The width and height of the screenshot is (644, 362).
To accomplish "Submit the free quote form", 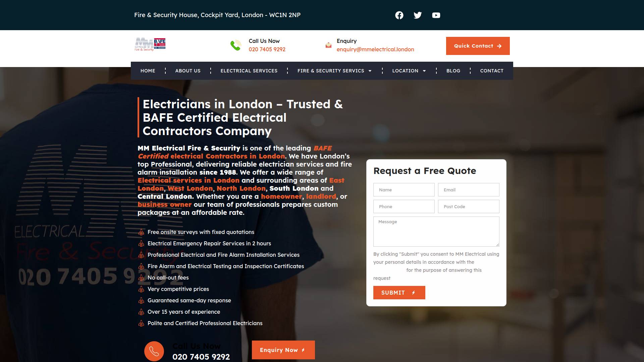I will pos(399,293).
